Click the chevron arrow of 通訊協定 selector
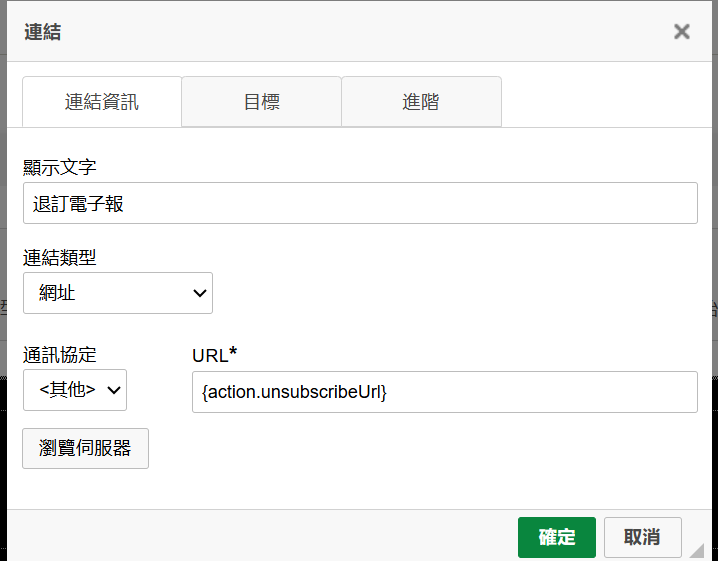This screenshot has width=718, height=561. tap(113, 391)
